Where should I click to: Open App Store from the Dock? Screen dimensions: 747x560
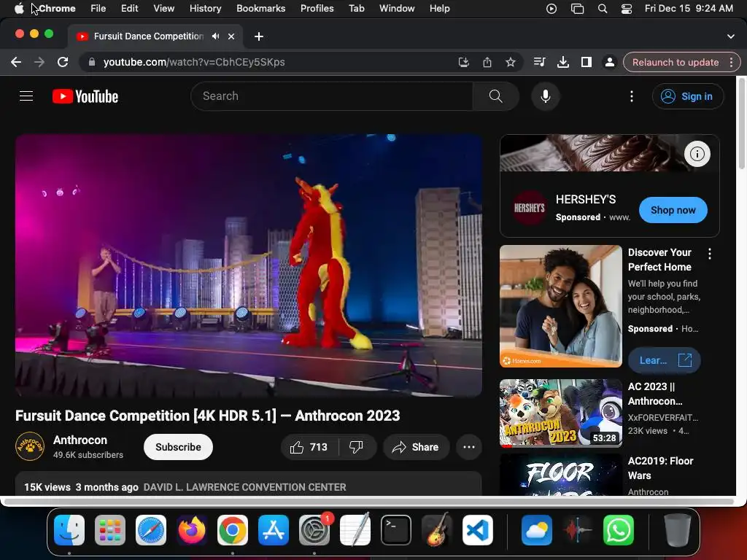pyautogui.click(x=274, y=530)
